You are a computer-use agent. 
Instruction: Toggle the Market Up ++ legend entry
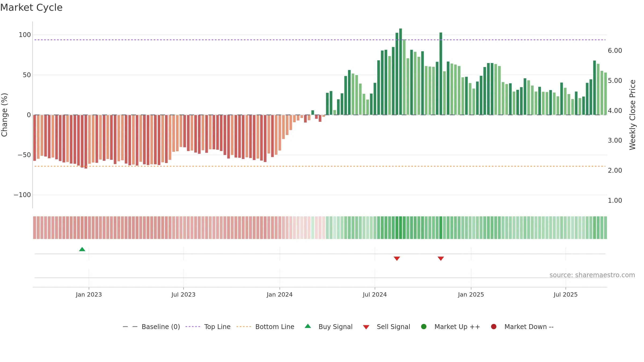[451, 327]
